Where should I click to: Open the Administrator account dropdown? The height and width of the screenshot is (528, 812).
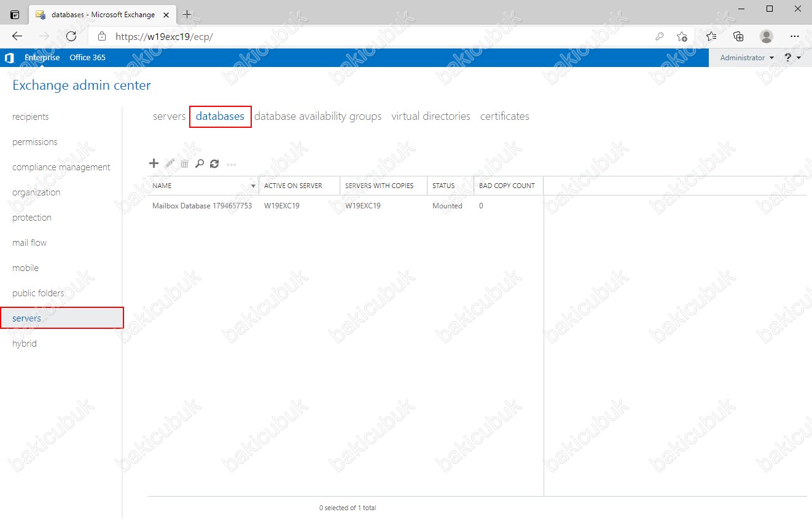coord(747,58)
